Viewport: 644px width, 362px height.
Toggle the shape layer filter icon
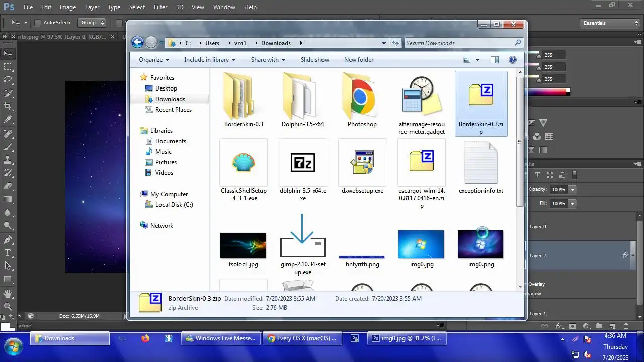point(550,175)
